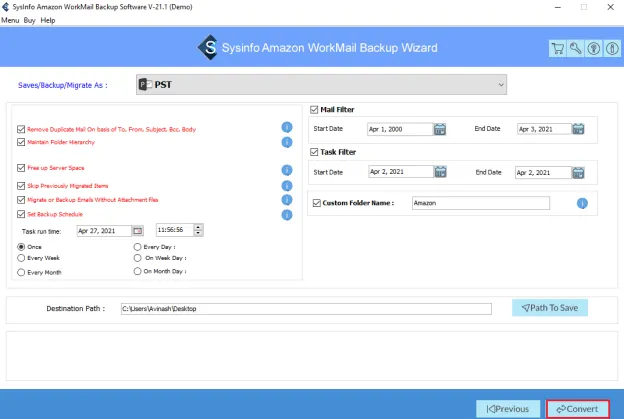The height and width of the screenshot is (419, 624).
Task: Click the key activation icon in header
Action: click(x=574, y=48)
